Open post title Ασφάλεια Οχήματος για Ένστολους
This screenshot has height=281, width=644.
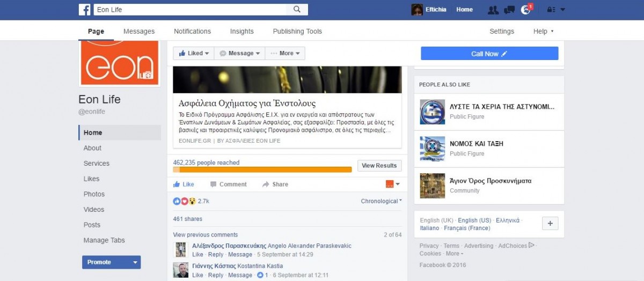click(247, 103)
